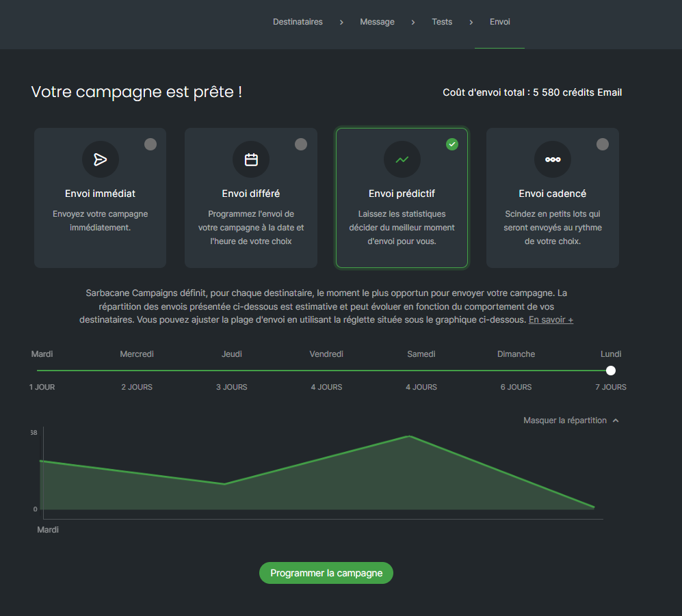Go to the Destinataires step
The height and width of the screenshot is (616, 682).
click(x=298, y=22)
